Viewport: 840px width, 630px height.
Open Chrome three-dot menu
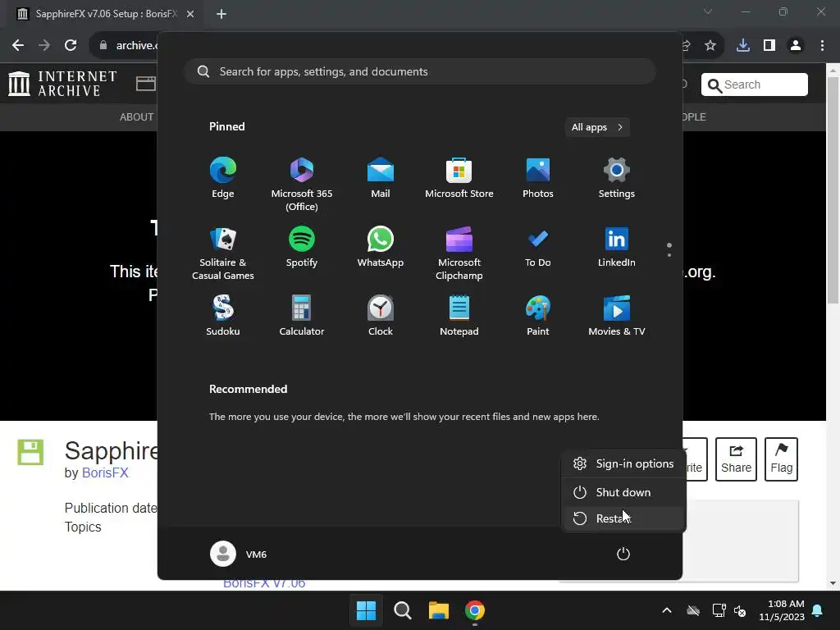822,46
